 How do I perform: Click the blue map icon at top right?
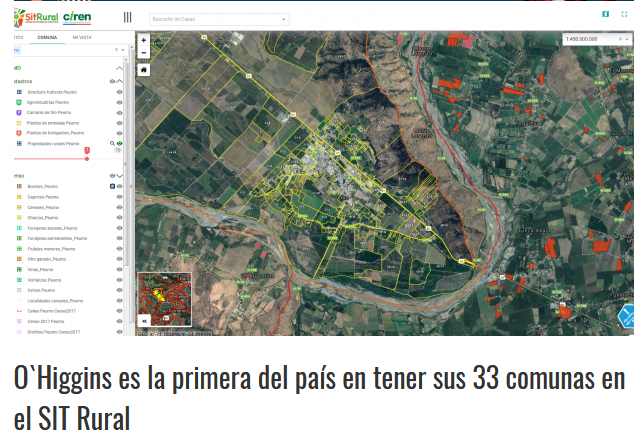(x=605, y=14)
